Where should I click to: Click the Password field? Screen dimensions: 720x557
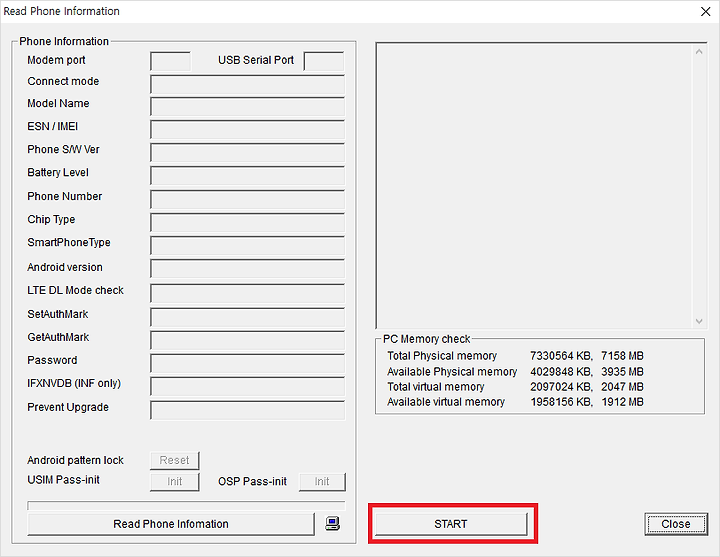pos(248,363)
